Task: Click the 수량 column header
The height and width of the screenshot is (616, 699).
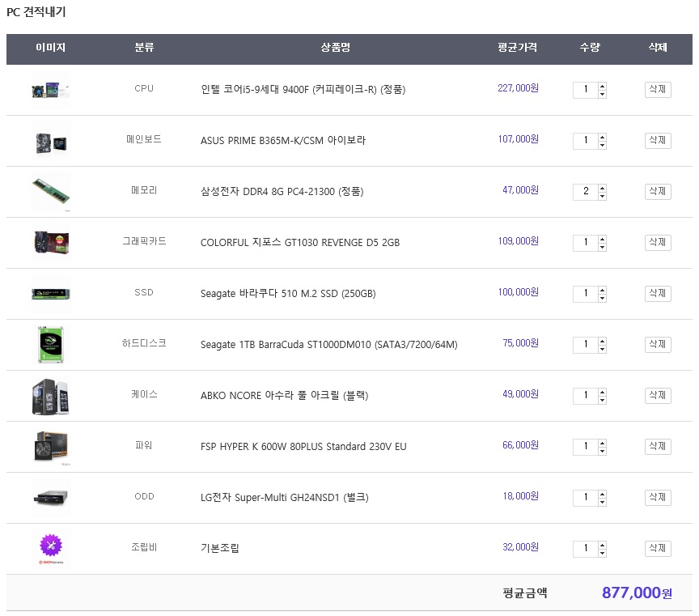Action: (590, 47)
